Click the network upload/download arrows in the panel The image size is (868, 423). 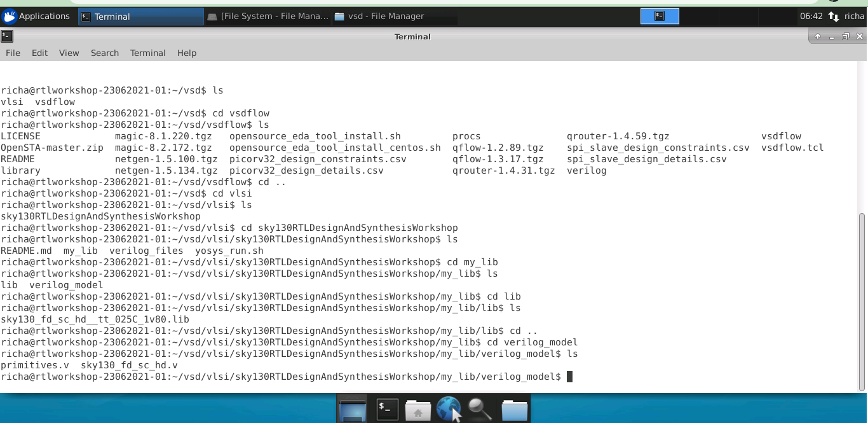pos(833,16)
